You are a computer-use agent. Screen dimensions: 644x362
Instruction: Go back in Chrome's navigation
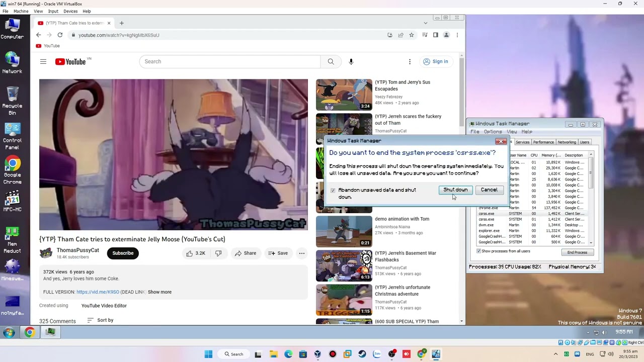tap(38, 35)
